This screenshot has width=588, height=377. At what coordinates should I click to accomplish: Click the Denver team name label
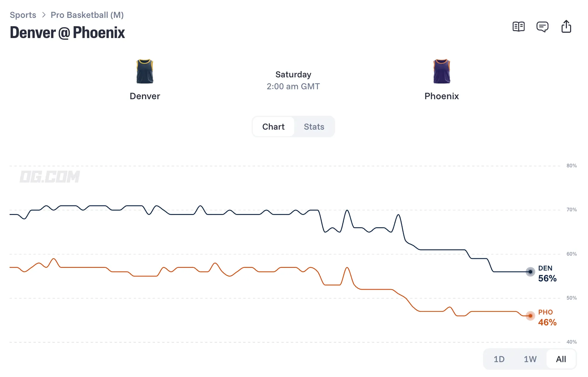tap(145, 96)
